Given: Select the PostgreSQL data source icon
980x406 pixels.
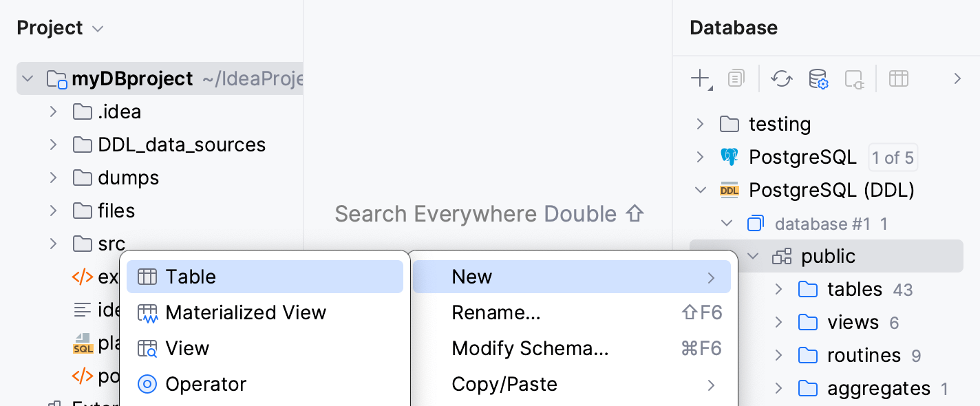Looking at the screenshot, I should pos(729,157).
